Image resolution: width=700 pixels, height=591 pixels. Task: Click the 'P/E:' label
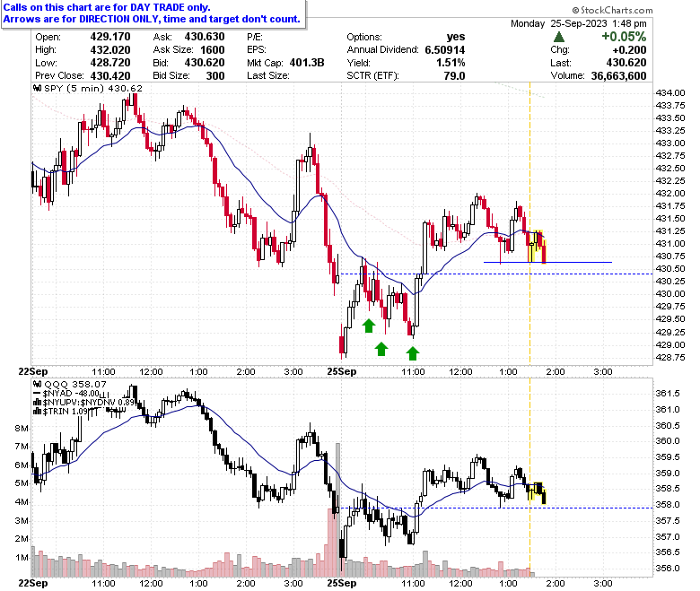tap(255, 37)
